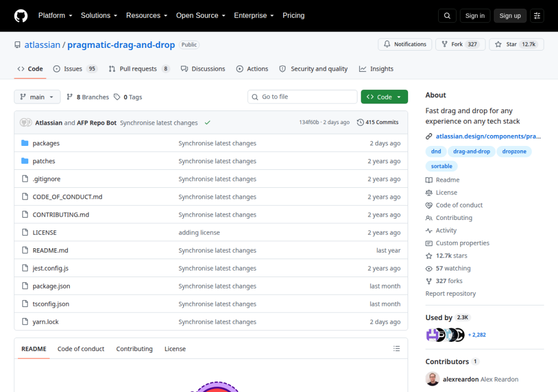The height and width of the screenshot is (392, 558).
Task: Open the Actions tab
Action: pos(252,69)
